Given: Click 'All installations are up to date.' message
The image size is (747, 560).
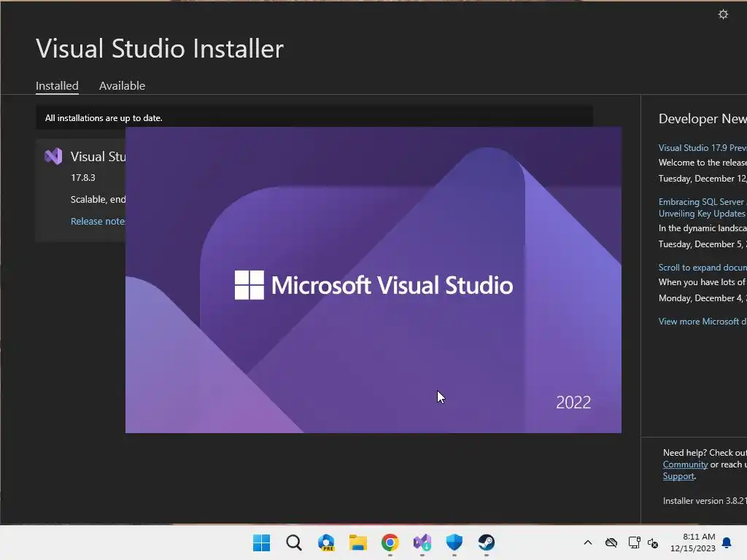Looking at the screenshot, I should tap(104, 118).
